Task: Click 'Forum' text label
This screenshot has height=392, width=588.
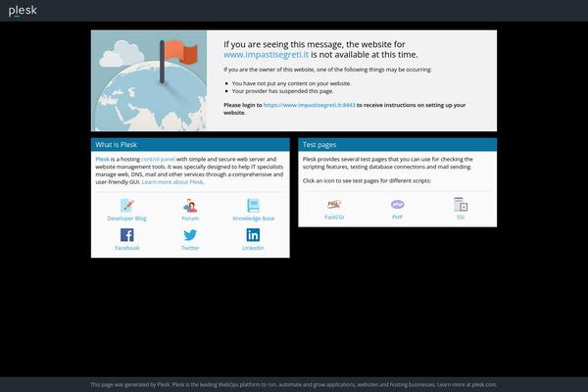Action: (x=190, y=219)
